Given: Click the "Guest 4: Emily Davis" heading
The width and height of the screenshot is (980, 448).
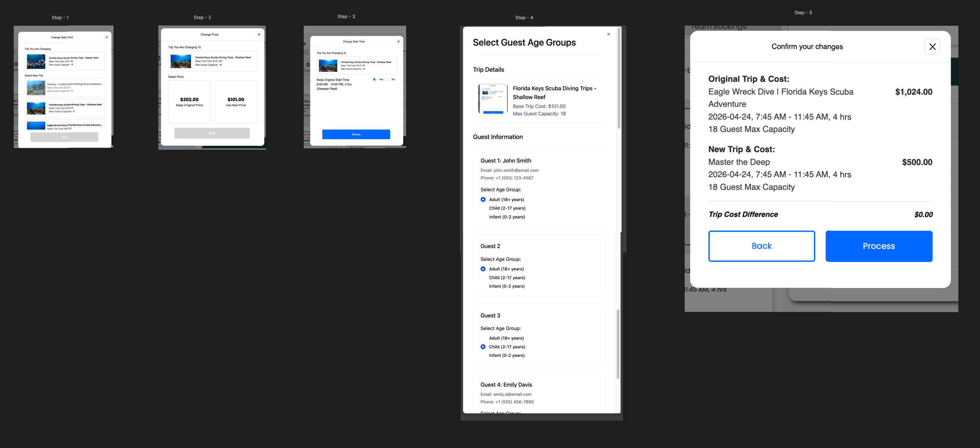Looking at the screenshot, I should [x=506, y=384].
